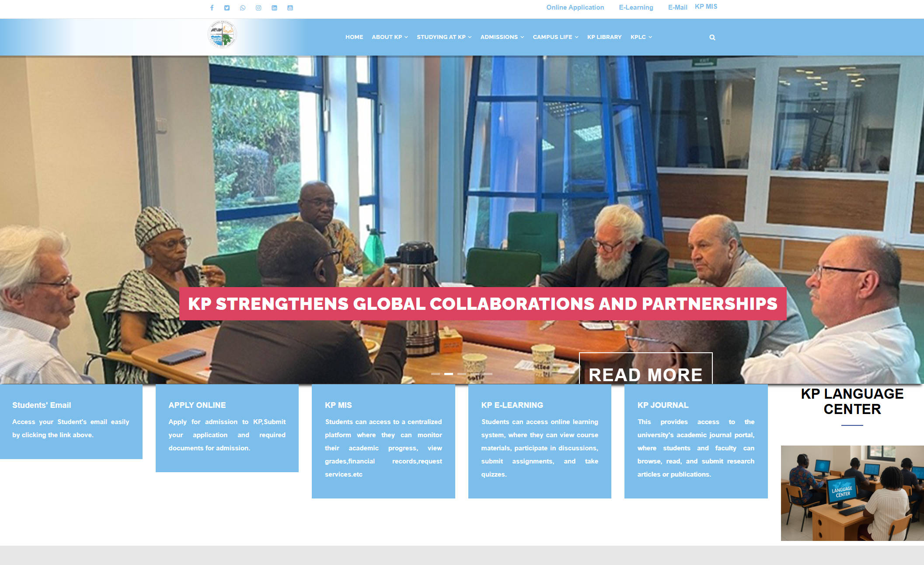Viewport: 924px width, 565px height.
Task: Expand the STUDYING AT KP dropdown
Action: click(443, 37)
